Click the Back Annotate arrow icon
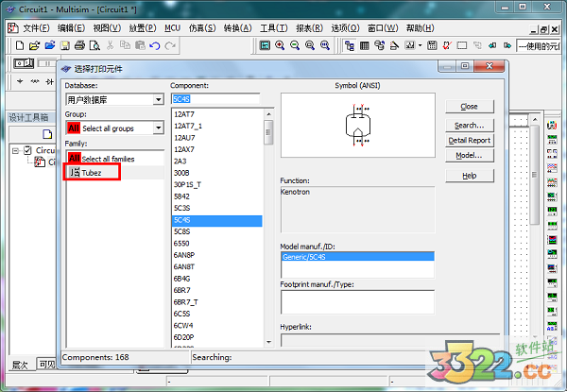Image resolution: width=567 pixels, height=392 pixels. [492, 45]
